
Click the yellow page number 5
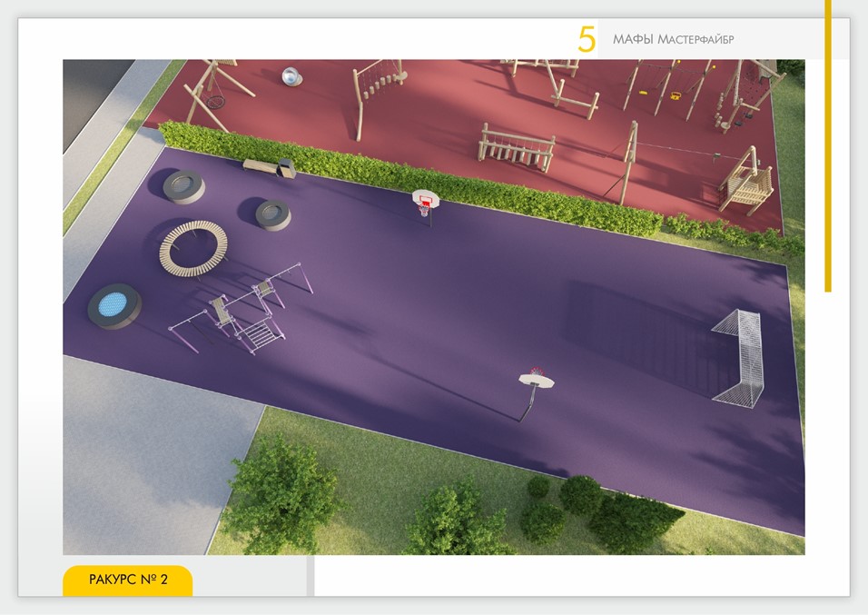tap(587, 40)
